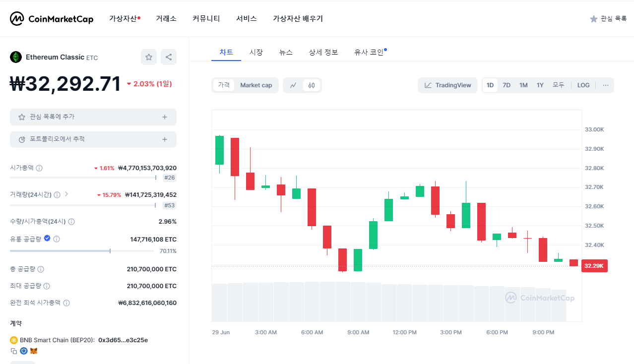Click the watchlist star icon in header
Image resolution: width=634 pixels, height=364 pixels.
594,19
